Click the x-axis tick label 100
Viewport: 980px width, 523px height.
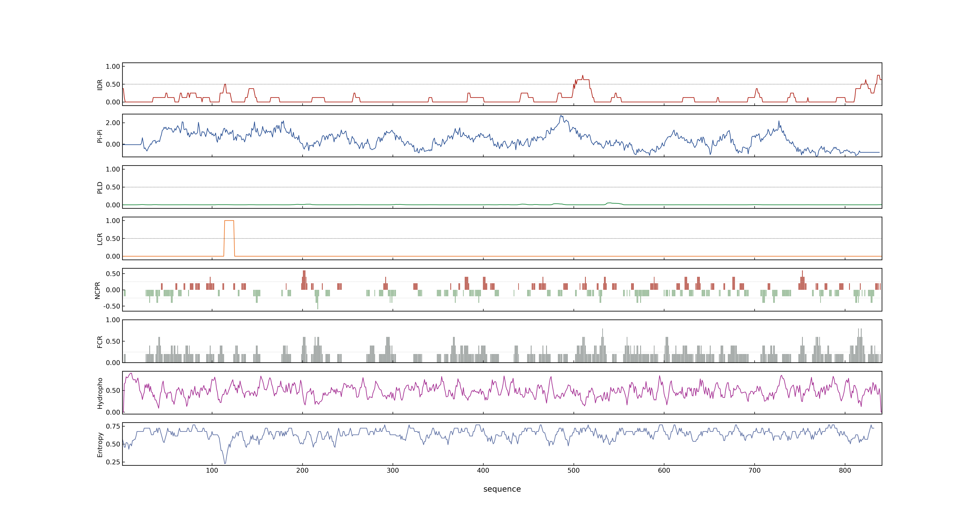[212, 470]
